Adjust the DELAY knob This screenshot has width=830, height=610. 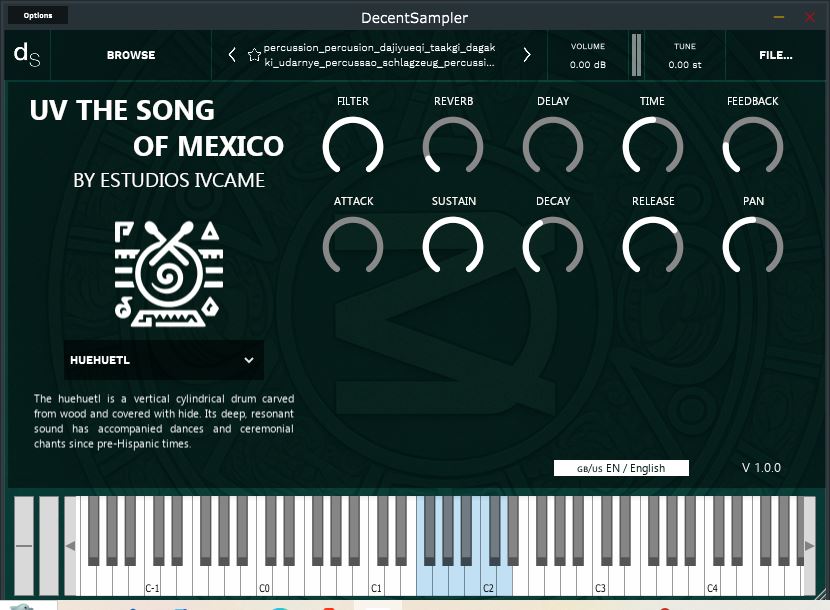(x=553, y=147)
